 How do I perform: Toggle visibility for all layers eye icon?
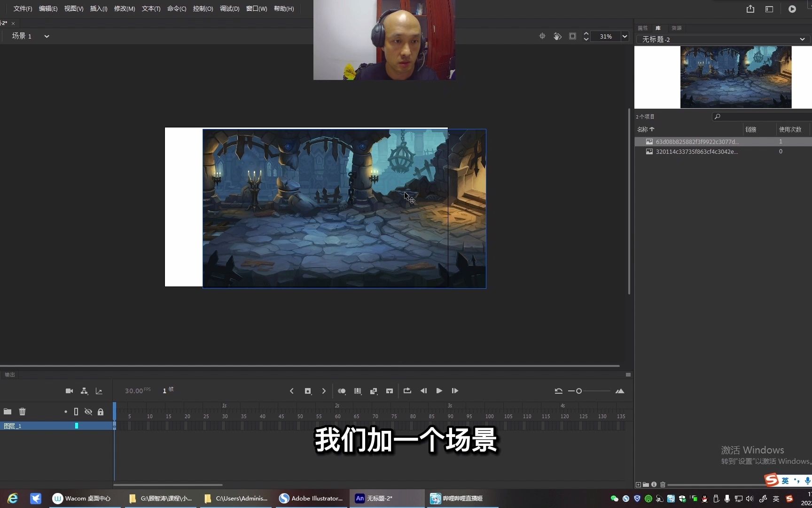(88, 412)
